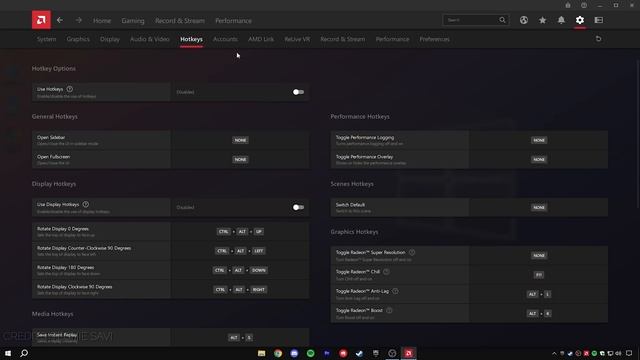
Task: Open Spotify from the taskbar
Action: (x=311, y=353)
